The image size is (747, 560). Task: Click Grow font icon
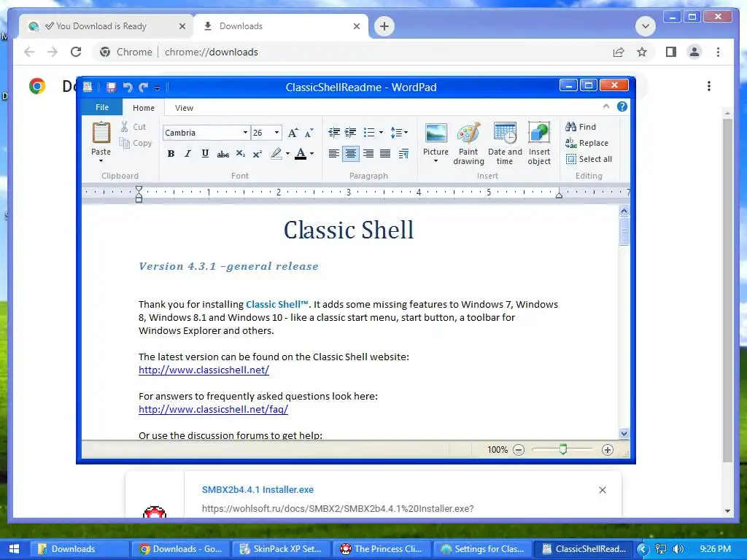(293, 133)
